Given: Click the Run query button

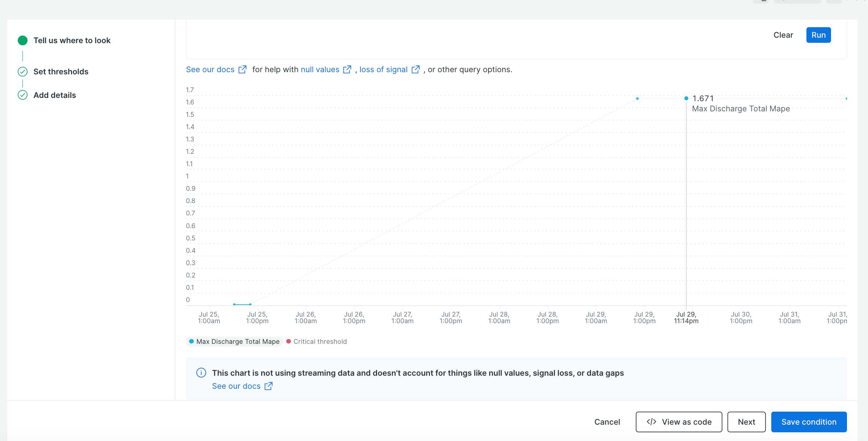Looking at the screenshot, I should 818,35.
